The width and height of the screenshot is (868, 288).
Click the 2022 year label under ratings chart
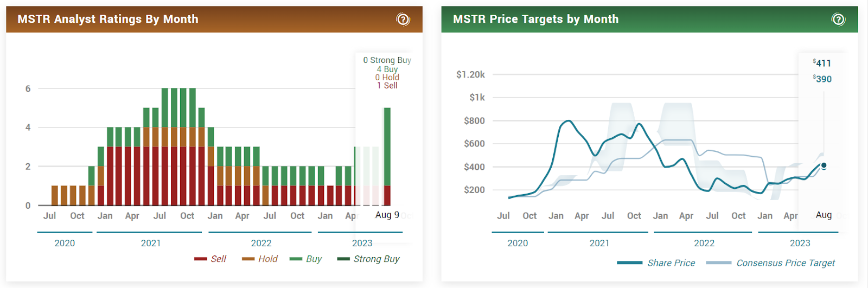[x=261, y=243]
